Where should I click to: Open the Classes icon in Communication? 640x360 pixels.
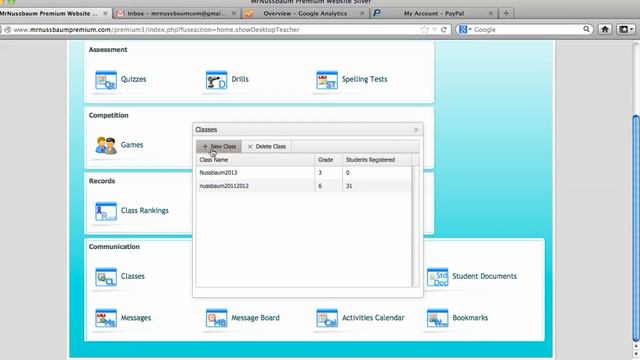(106, 277)
